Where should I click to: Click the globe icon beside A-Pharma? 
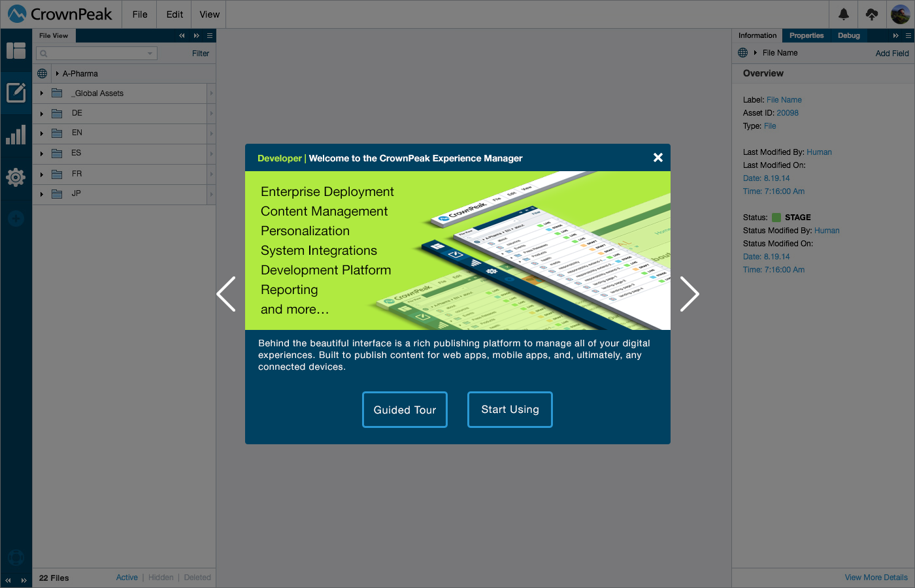(42, 73)
